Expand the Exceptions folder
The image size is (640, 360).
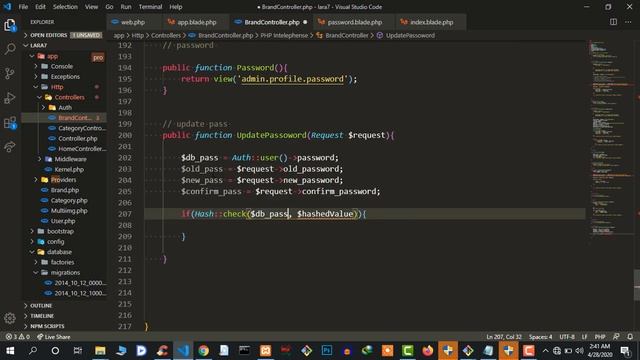[64, 76]
